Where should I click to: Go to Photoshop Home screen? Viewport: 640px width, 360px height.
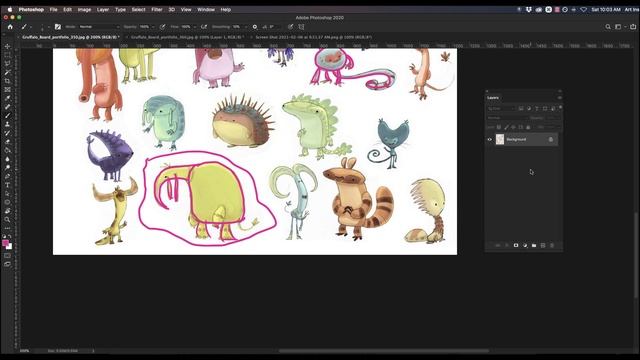[x=10, y=27]
